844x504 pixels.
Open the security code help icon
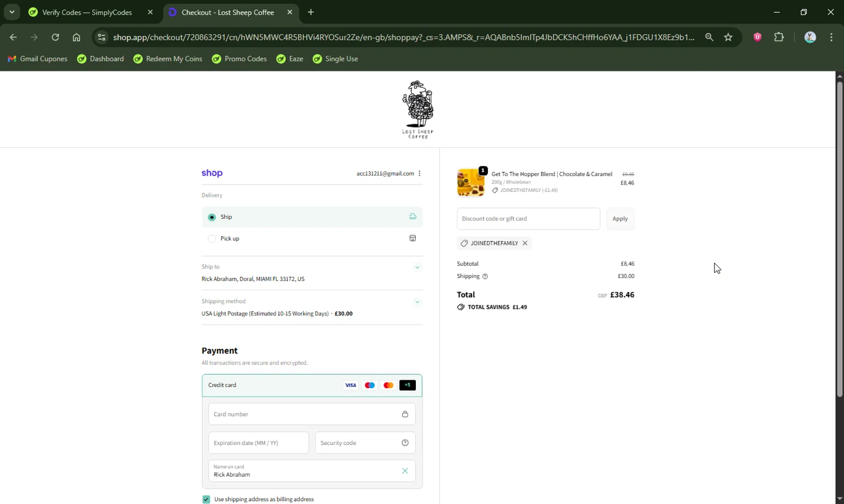pyautogui.click(x=405, y=443)
